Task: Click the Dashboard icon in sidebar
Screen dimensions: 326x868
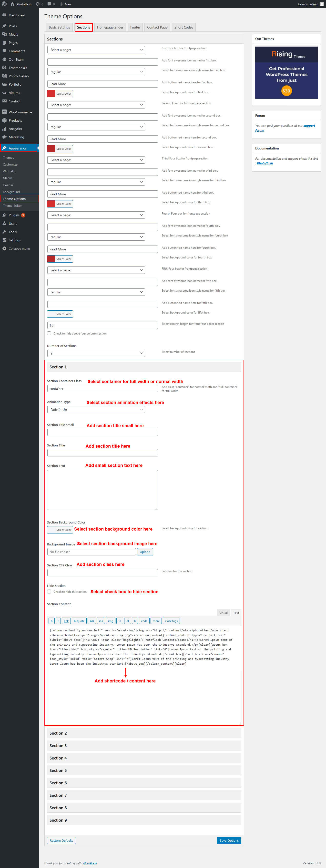Action: tap(4, 15)
